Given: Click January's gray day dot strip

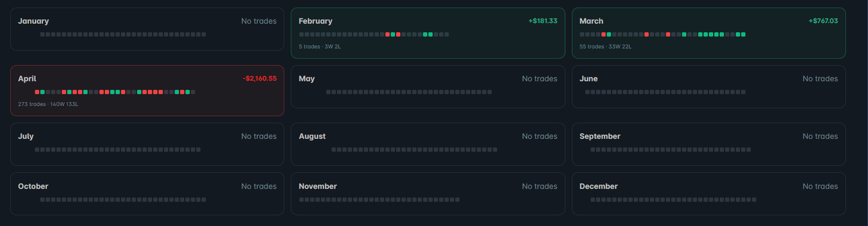Looking at the screenshot, I should coord(123,34).
